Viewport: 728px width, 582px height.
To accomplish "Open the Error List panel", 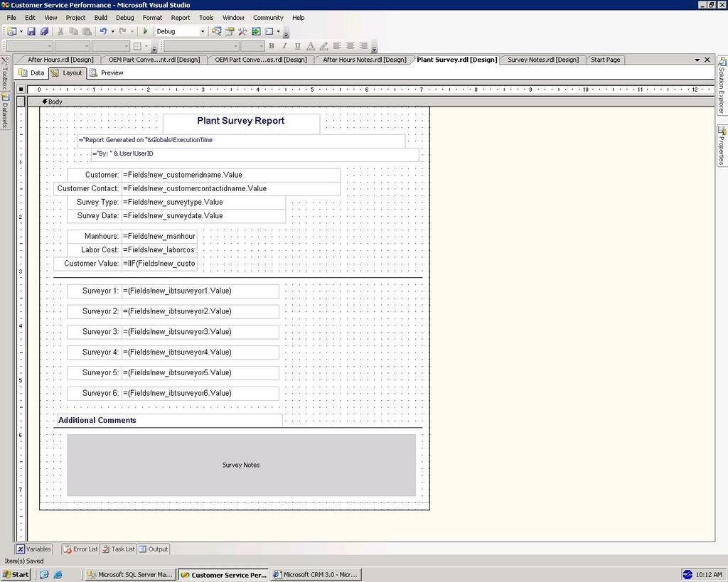I will pos(81,549).
